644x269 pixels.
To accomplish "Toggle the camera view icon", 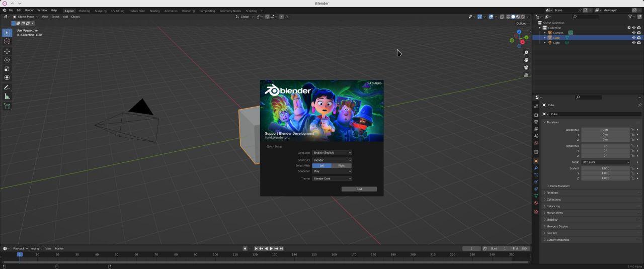I will pyautogui.click(x=526, y=67).
